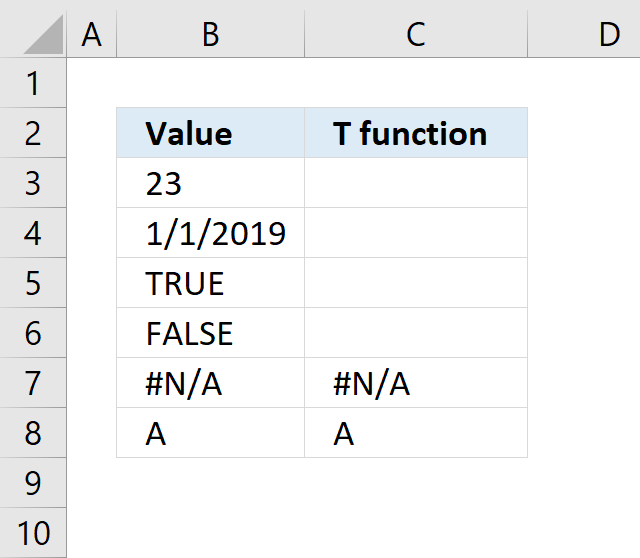Select row 5 header

click(33, 282)
